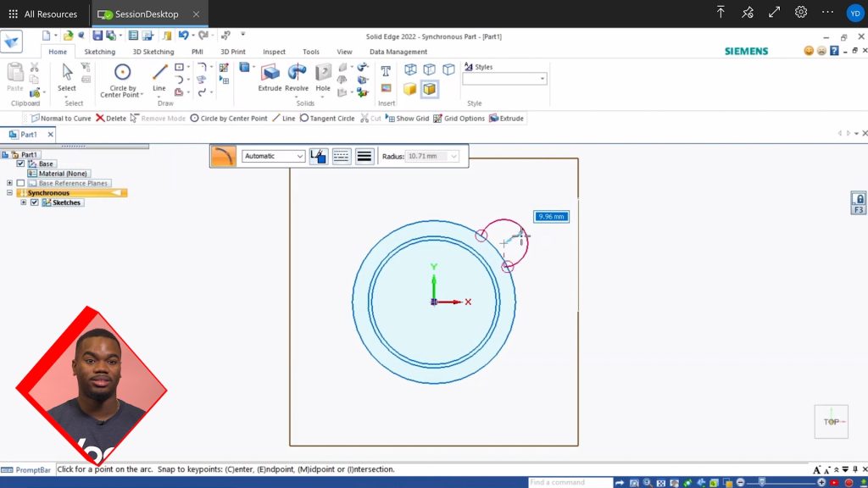Click the red record icon in status bar

(849, 483)
